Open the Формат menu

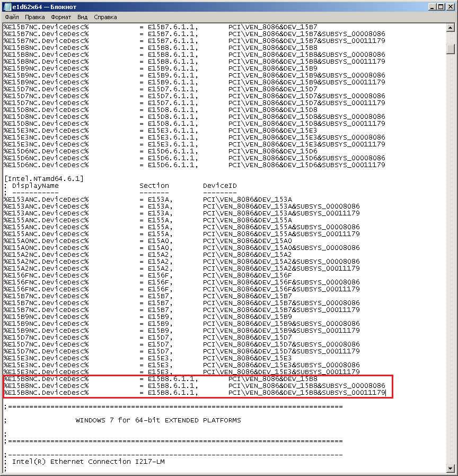pyautogui.click(x=61, y=17)
